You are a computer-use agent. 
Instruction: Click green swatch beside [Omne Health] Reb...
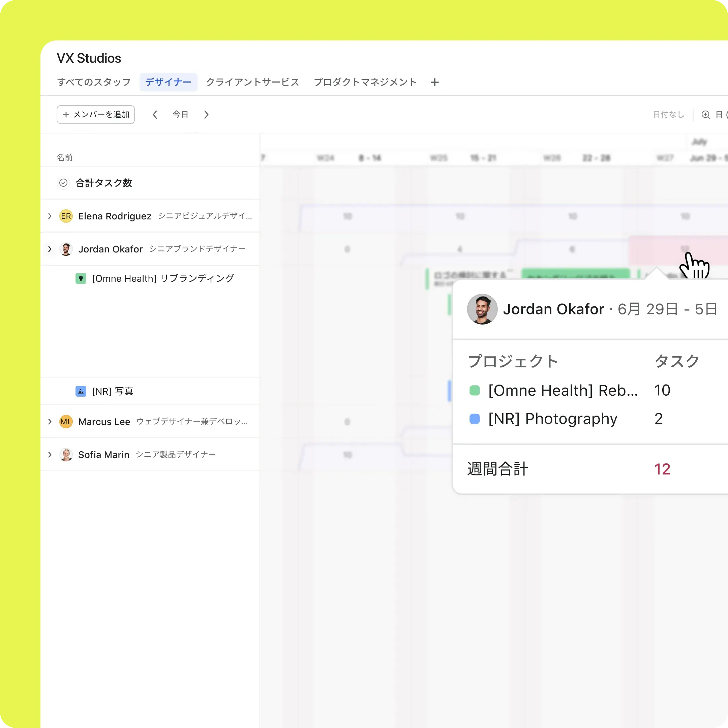[475, 390]
